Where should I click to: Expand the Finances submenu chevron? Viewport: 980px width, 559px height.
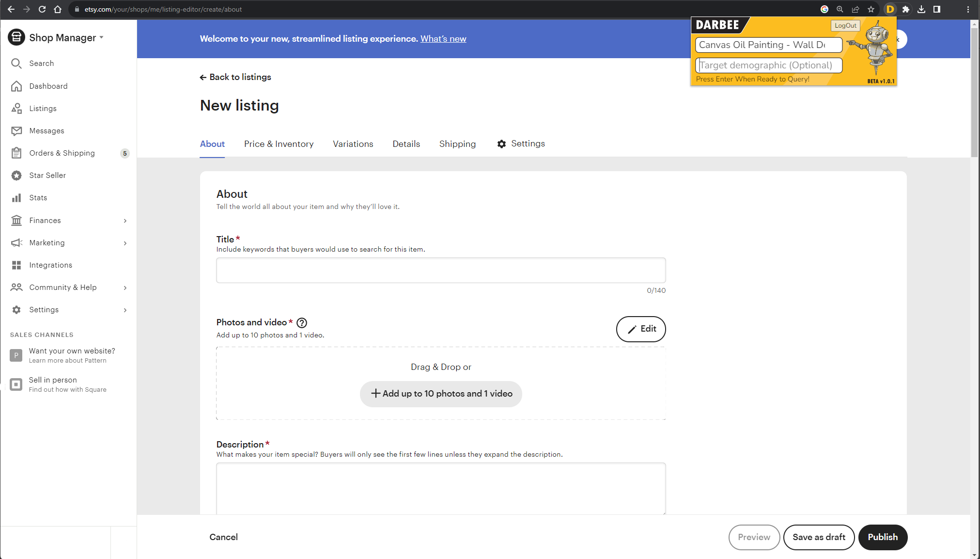pyautogui.click(x=125, y=221)
